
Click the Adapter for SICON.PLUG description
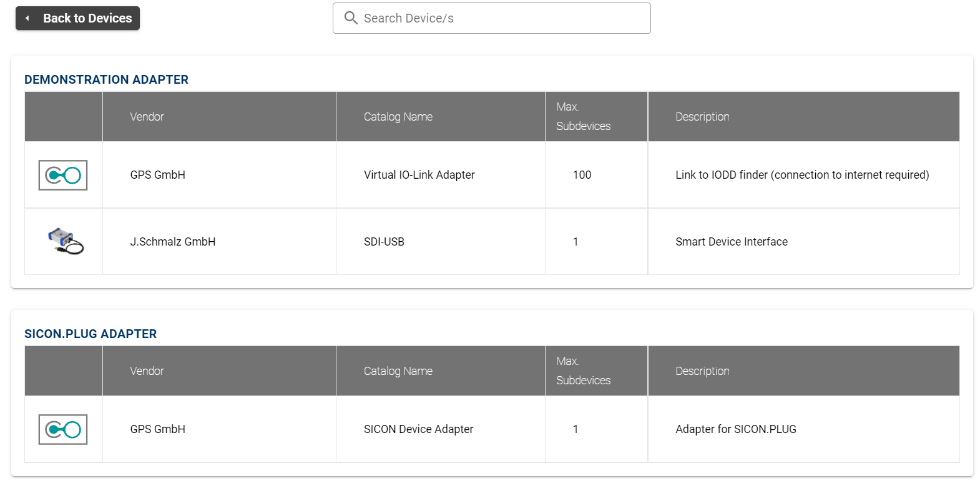pyautogui.click(x=735, y=429)
